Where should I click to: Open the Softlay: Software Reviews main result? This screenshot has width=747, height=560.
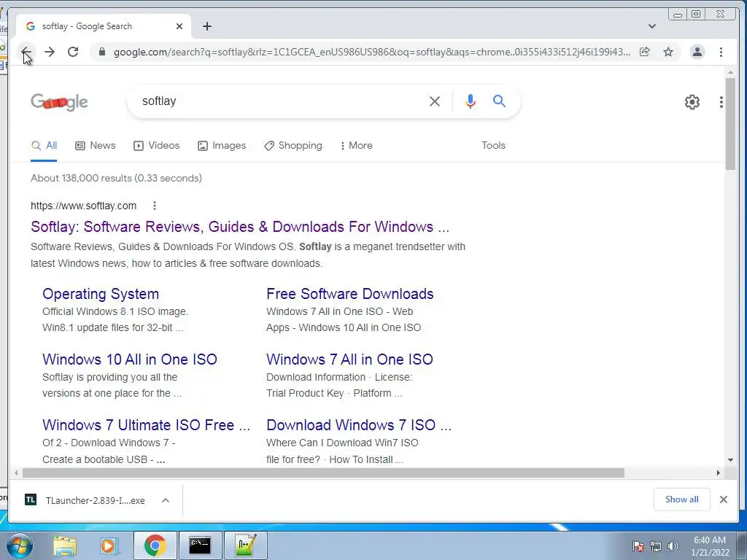(x=239, y=227)
